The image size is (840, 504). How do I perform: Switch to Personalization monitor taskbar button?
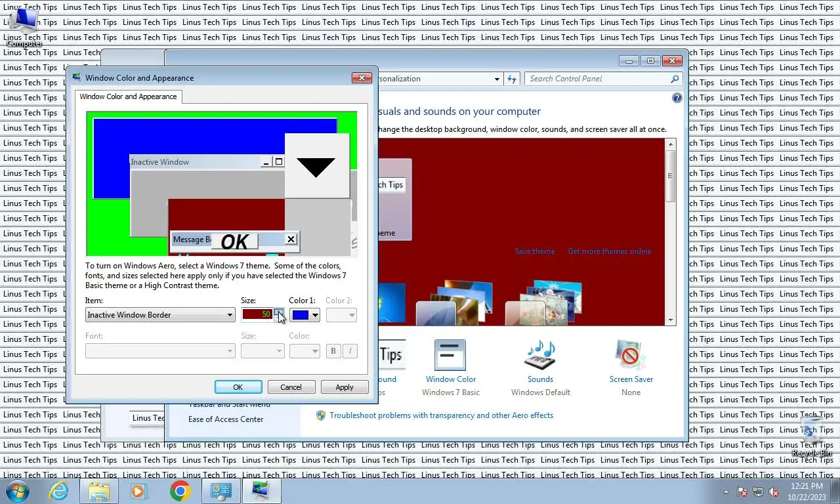(x=261, y=491)
